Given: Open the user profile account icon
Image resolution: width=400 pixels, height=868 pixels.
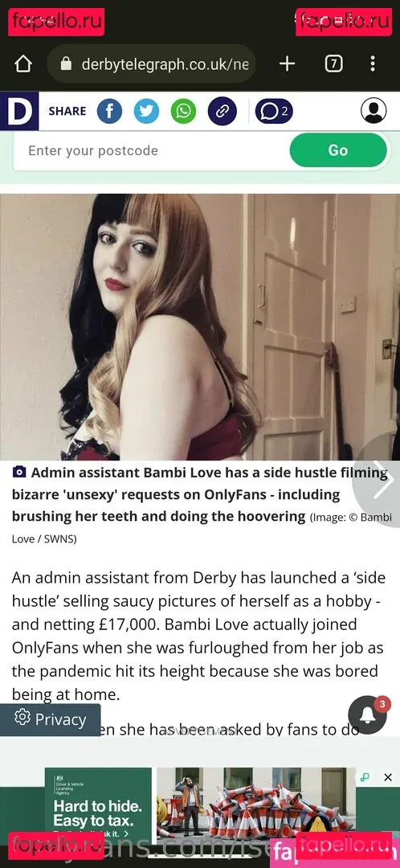Looking at the screenshot, I should [x=374, y=110].
